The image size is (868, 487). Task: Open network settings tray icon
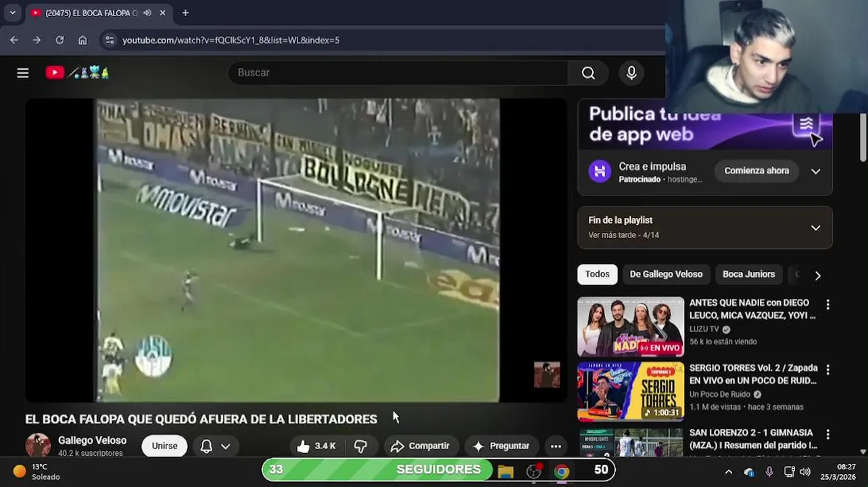(x=789, y=472)
